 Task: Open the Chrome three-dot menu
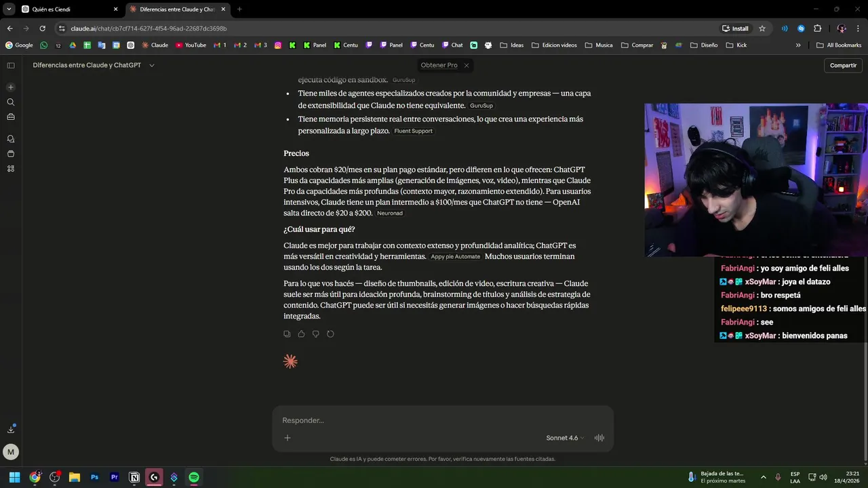[x=858, y=28]
